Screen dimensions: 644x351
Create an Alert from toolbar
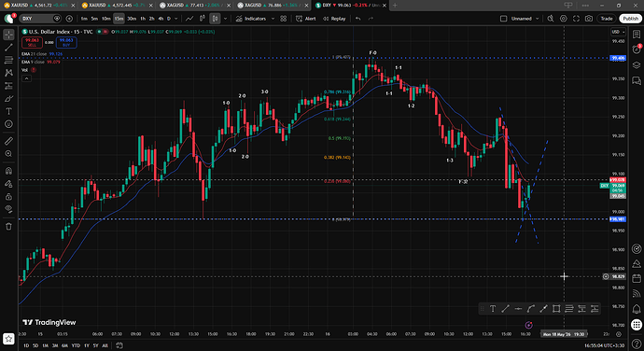coord(306,19)
